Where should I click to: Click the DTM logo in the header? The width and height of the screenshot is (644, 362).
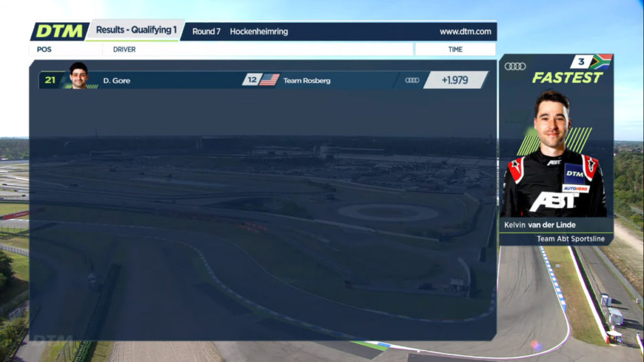60,31
